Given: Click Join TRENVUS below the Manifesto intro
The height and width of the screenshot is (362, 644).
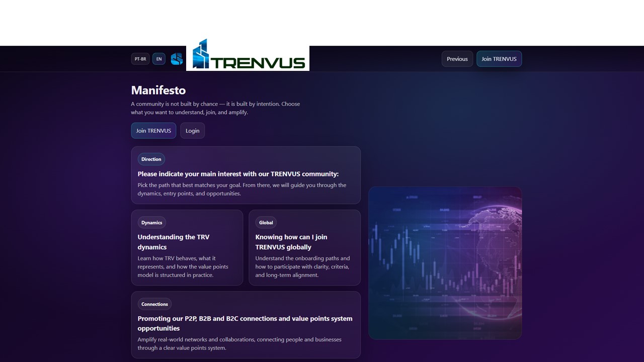Looking at the screenshot, I should (153, 131).
